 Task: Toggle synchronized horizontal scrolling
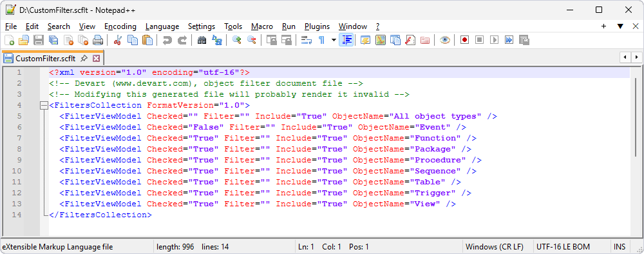[x=286, y=40]
